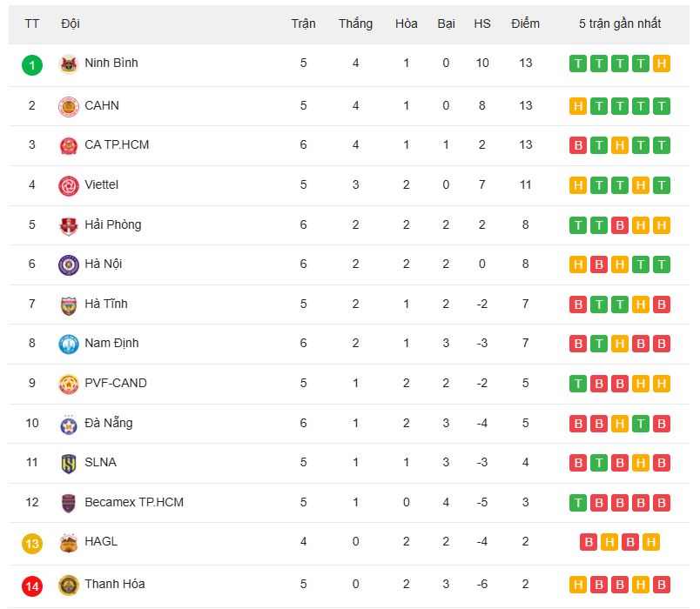Click the green rank 1 position badge
The width and height of the screenshot is (700, 609).
pos(32,64)
